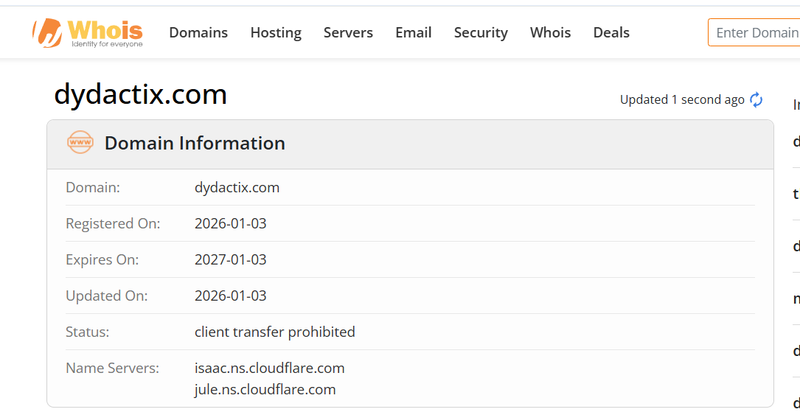The width and height of the screenshot is (800, 420).
Task: Open the Security menu
Action: click(481, 33)
